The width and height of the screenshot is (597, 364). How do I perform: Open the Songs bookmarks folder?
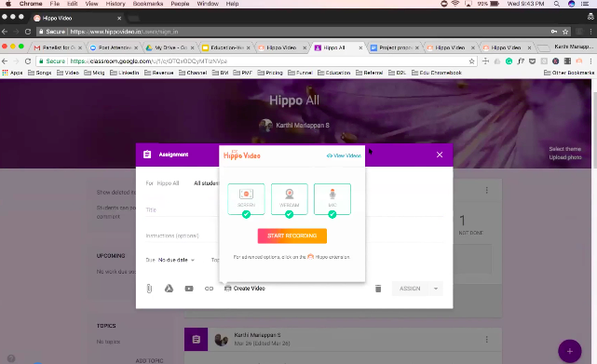(40, 73)
